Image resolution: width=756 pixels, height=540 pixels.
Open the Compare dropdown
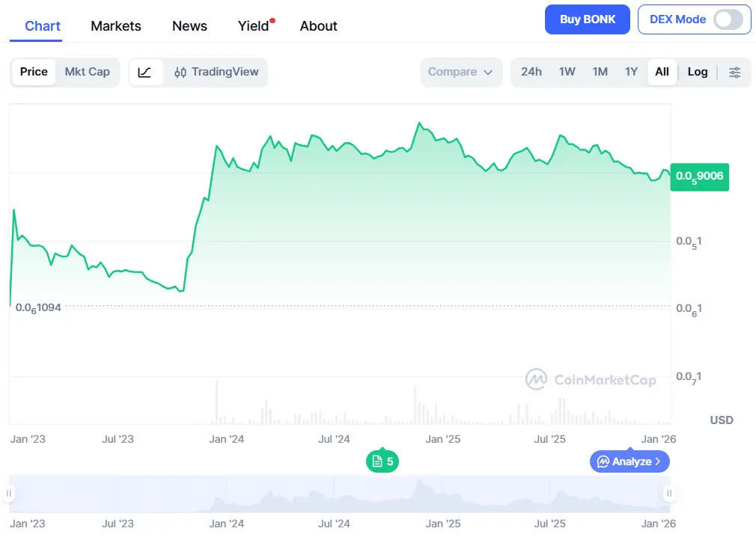[461, 72]
